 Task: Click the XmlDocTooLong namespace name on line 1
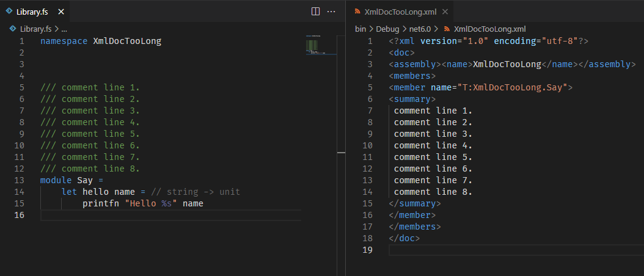tap(127, 41)
